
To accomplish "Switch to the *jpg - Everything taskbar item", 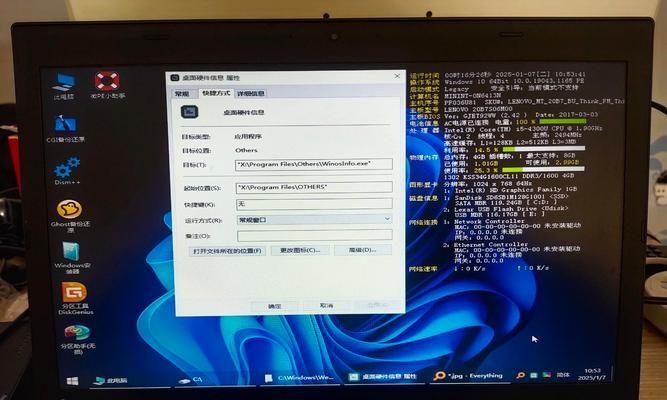I will (x=468, y=376).
